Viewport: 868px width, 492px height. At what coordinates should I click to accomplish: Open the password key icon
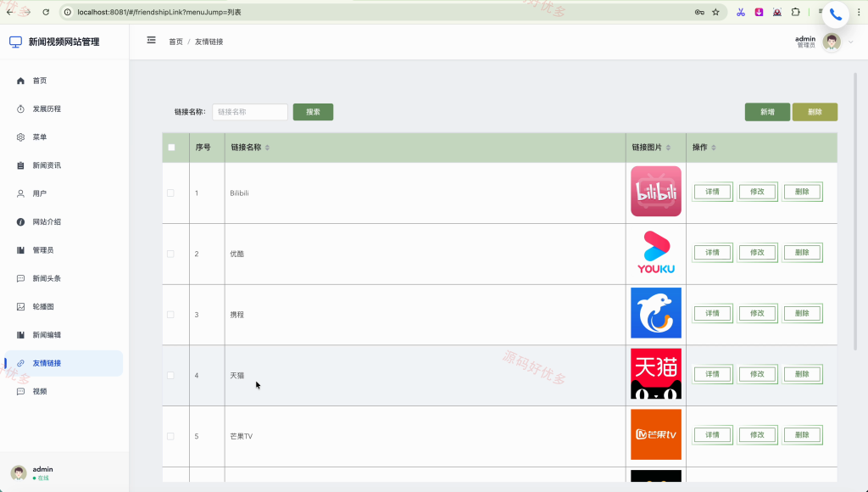coord(699,12)
